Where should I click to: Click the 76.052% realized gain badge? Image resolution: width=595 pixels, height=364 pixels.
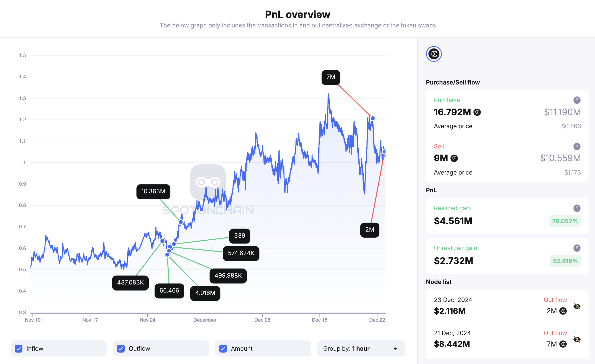[x=565, y=221]
